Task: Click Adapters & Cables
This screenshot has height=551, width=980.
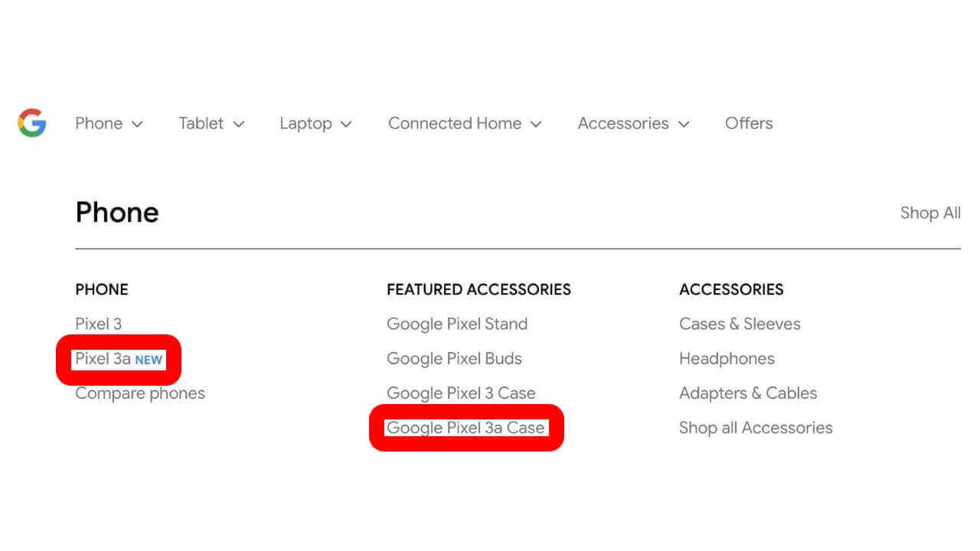Action: [747, 393]
